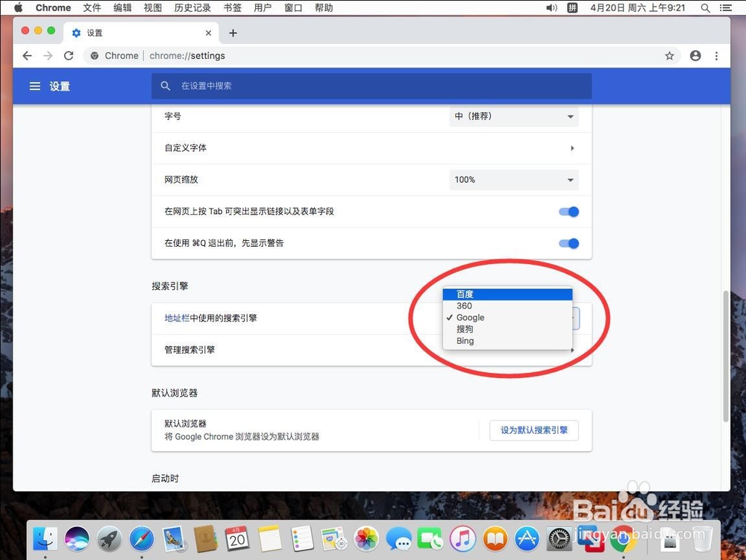Open the settings hamburger menu

pos(35,86)
